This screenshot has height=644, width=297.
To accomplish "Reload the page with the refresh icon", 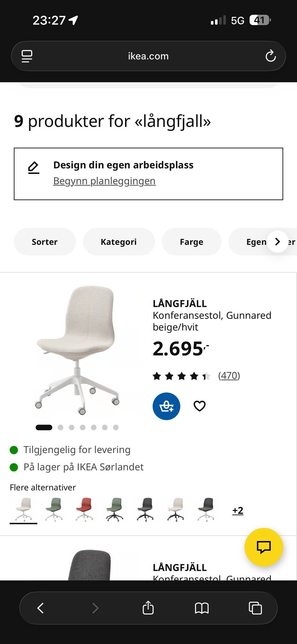I will tap(270, 56).
